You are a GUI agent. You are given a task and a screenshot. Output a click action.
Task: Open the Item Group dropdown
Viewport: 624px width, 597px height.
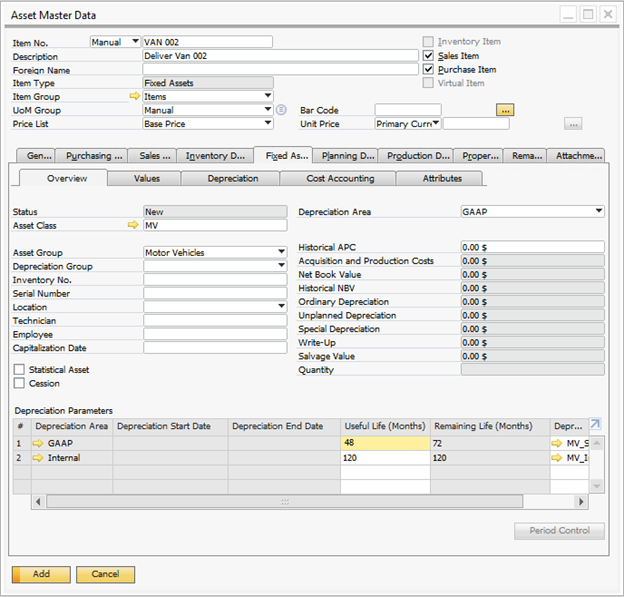tap(268, 96)
